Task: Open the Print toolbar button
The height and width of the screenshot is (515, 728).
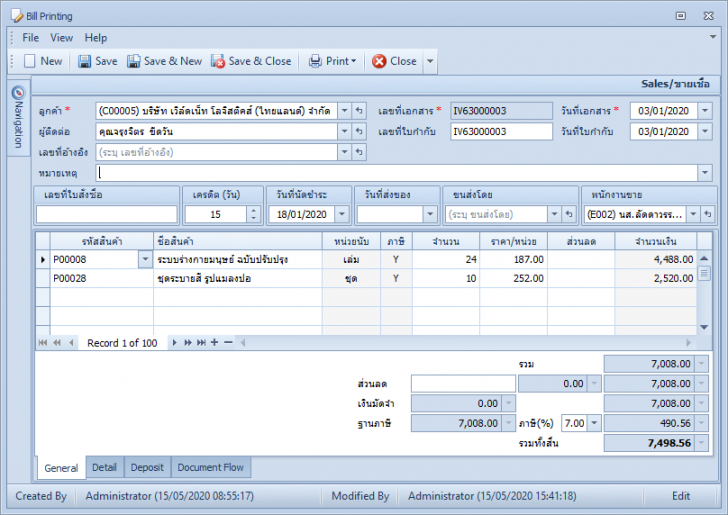Action: click(x=332, y=61)
